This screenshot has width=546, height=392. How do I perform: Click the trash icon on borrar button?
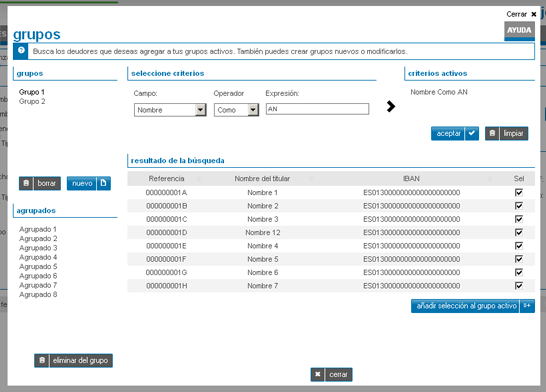coord(26,183)
